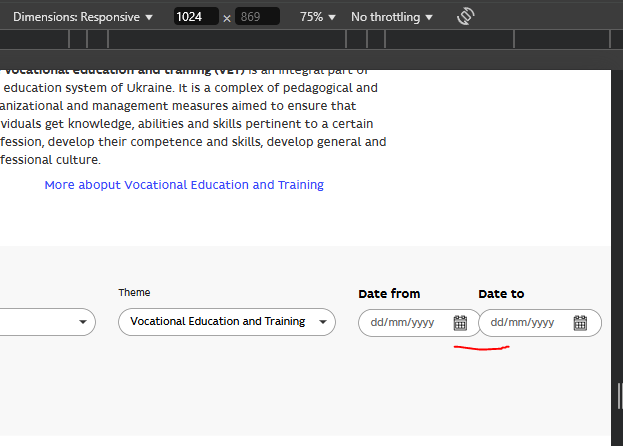The height and width of the screenshot is (446, 623).
Task: Focus the Date to dd/mm/yyyy input
Action: coord(523,322)
